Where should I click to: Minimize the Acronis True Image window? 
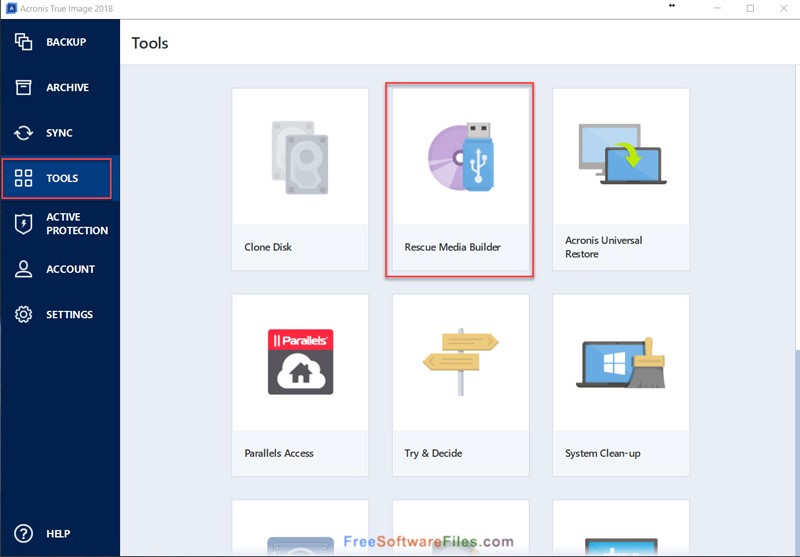click(717, 8)
